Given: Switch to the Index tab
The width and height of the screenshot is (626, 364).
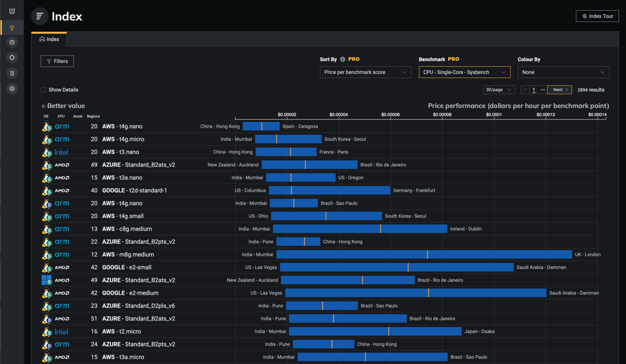Looking at the screenshot, I should tap(49, 39).
